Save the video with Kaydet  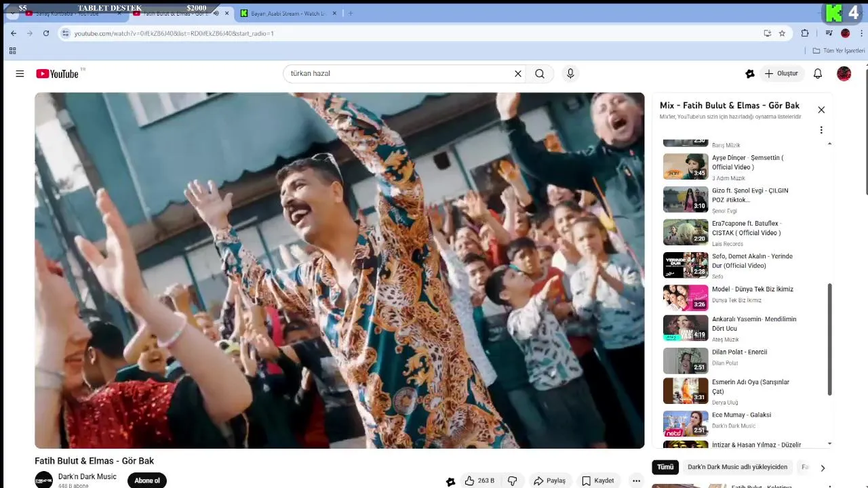click(598, 481)
